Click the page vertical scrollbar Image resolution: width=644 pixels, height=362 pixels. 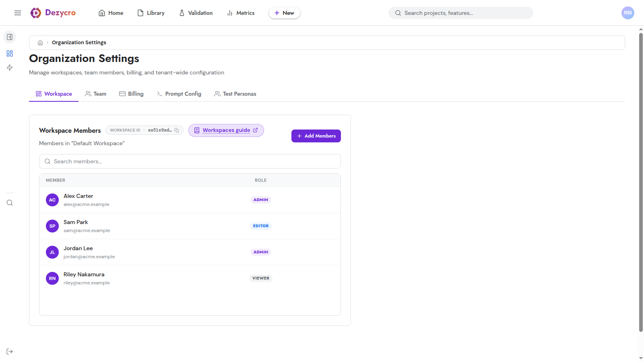[x=641, y=182]
